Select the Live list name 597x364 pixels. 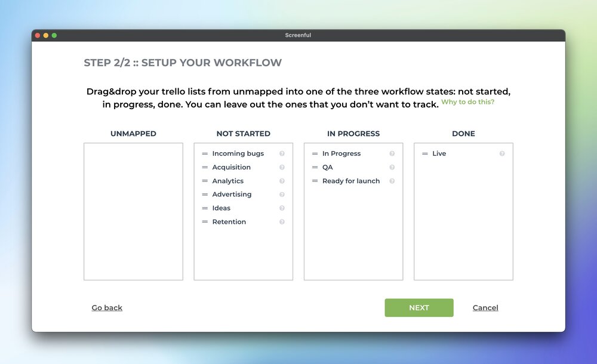(x=439, y=153)
